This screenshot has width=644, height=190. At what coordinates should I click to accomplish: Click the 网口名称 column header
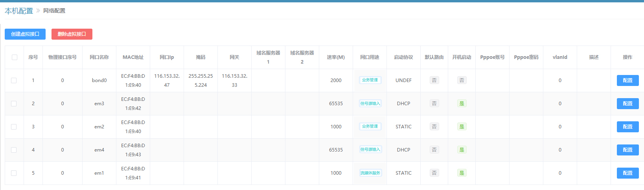99,57
